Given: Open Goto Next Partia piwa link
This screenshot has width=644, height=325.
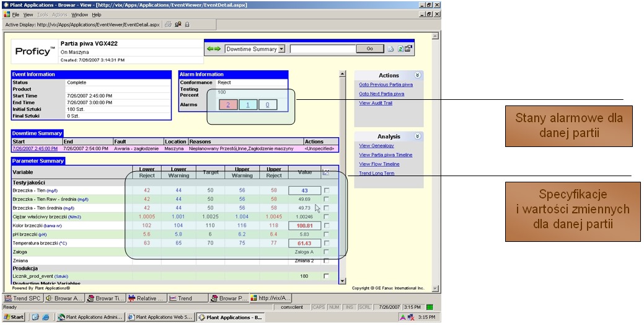Looking at the screenshot, I should [x=382, y=94].
